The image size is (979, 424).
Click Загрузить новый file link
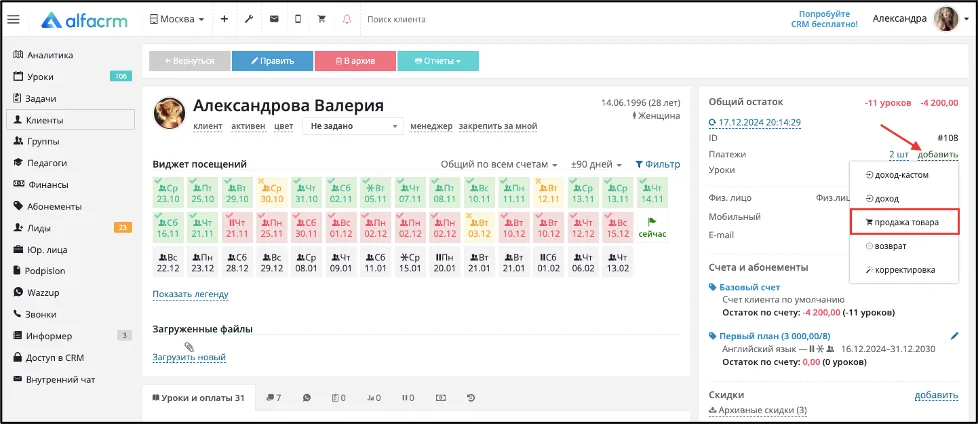(189, 357)
